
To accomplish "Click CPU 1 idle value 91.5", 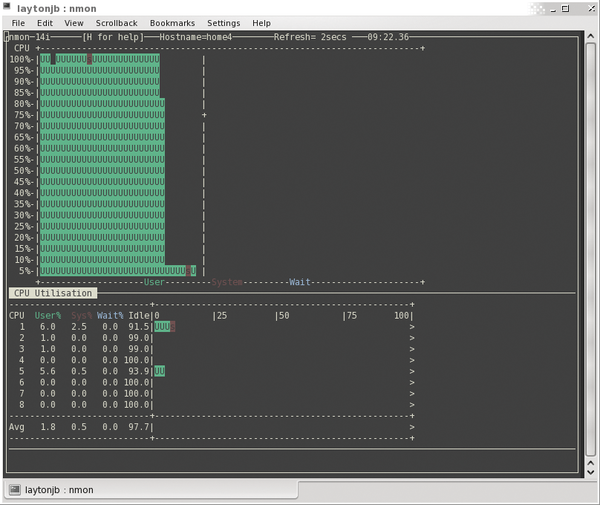I will click(x=139, y=327).
